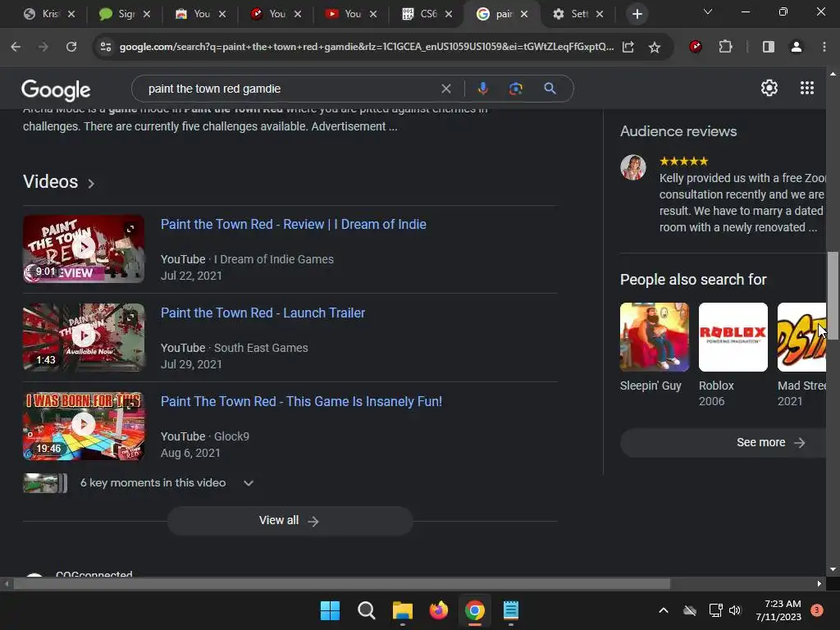Screen dimensions: 840x630
Task: Open tab search dropdown arrow
Action: tap(708, 11)
